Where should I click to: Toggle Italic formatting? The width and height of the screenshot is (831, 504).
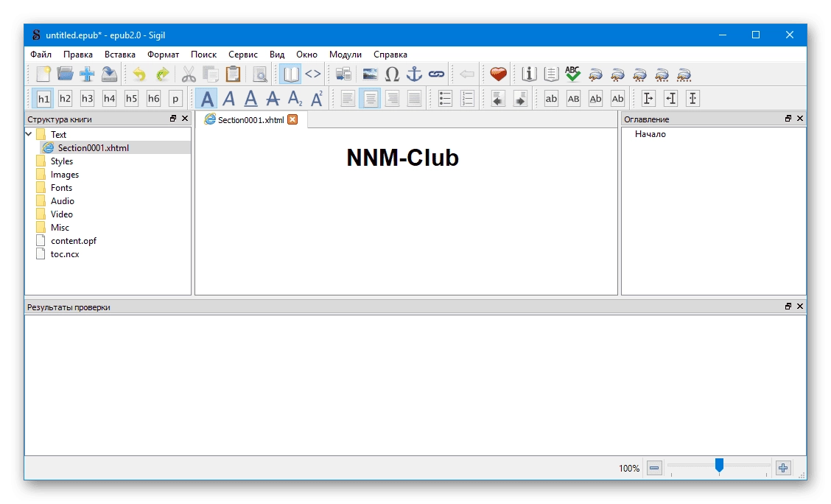tap(228, 99)
